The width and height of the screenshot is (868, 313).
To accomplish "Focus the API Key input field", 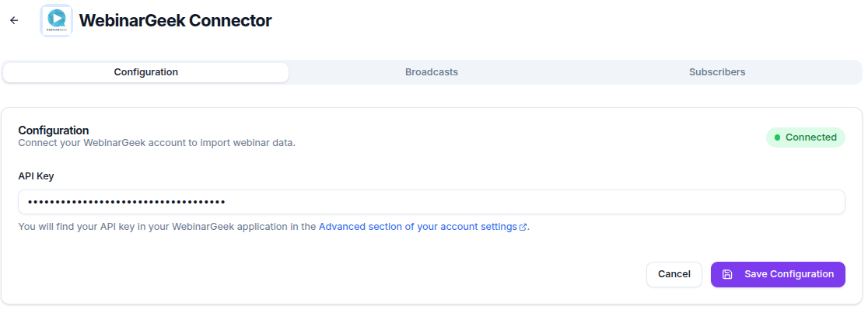I will point(431,202).
